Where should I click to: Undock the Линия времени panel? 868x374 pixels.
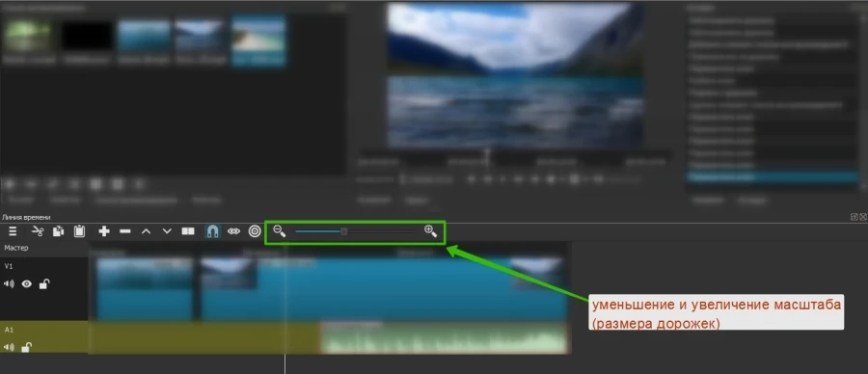click(854, 217)
